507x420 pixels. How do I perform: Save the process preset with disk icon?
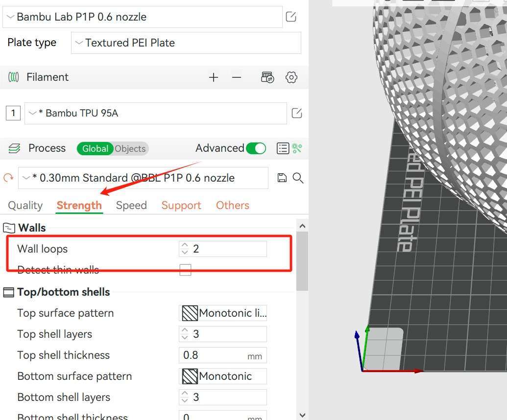point(282,178)
